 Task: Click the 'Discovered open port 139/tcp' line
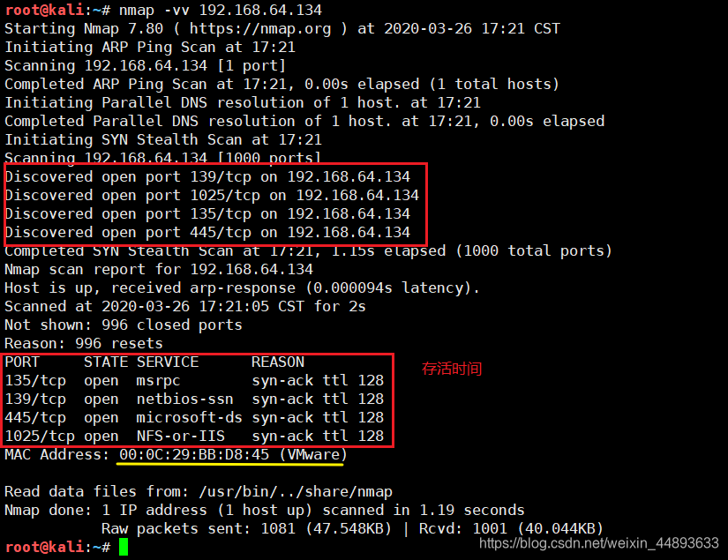[x=207, y=176]
